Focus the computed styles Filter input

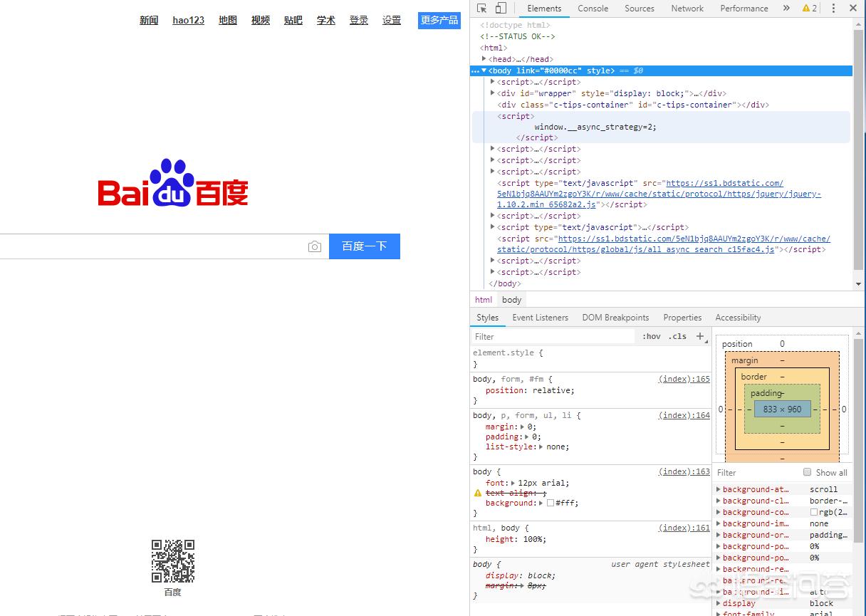coord(756,472)
